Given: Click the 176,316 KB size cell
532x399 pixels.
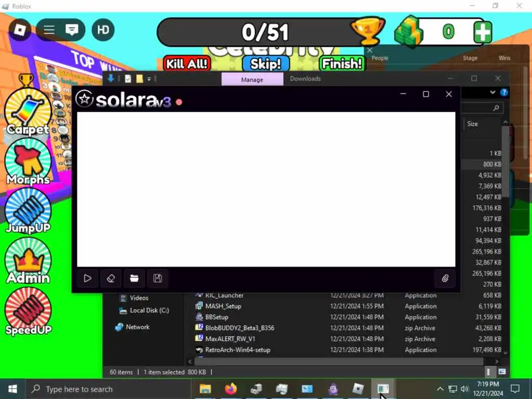Looking at the screenshot, I should tap(487, 208).
